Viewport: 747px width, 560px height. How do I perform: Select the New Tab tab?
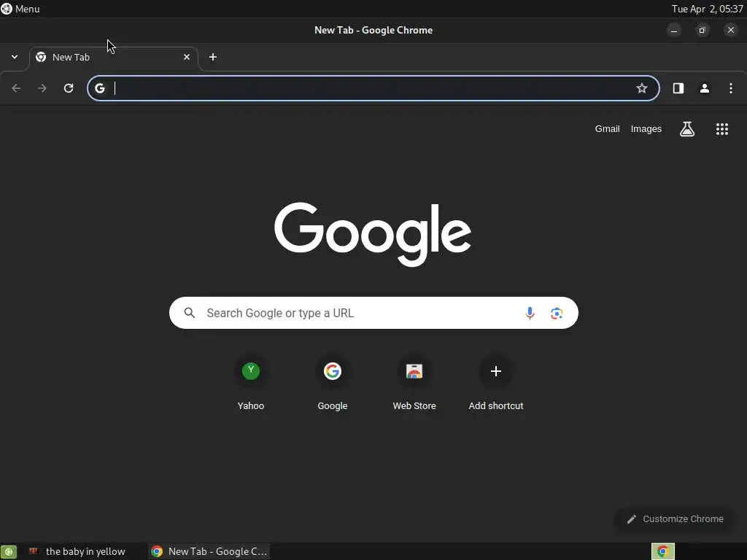(x=113, y=57)
